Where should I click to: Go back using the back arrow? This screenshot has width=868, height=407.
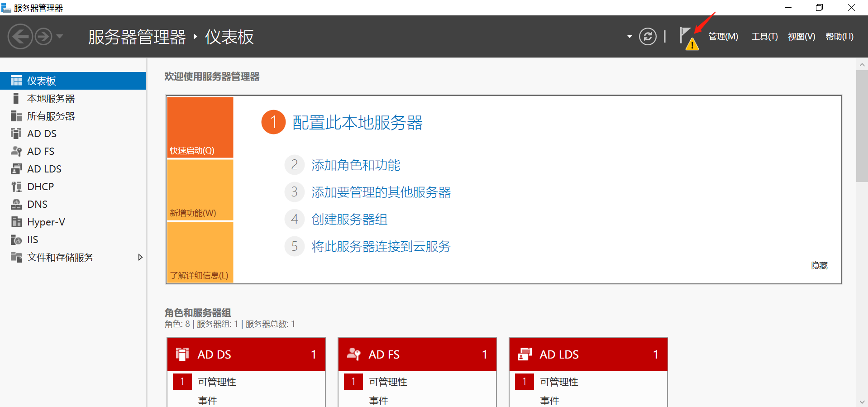[x=20, y=37]
